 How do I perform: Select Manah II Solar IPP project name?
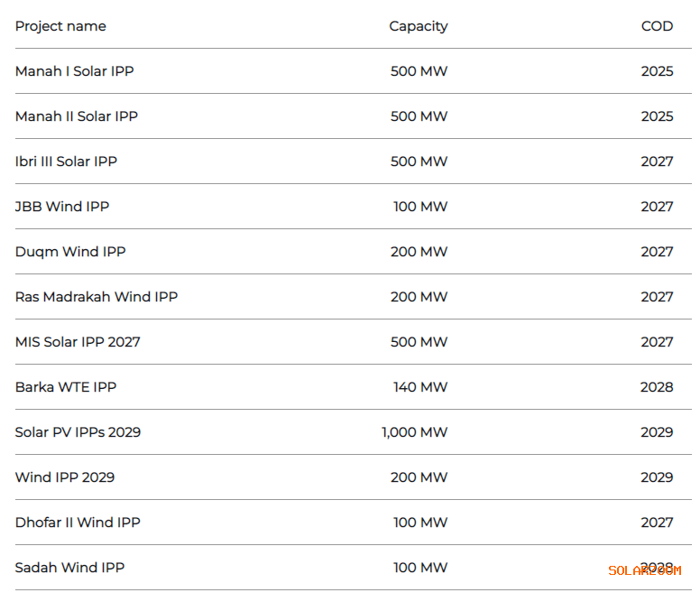(x=77, y=116)
